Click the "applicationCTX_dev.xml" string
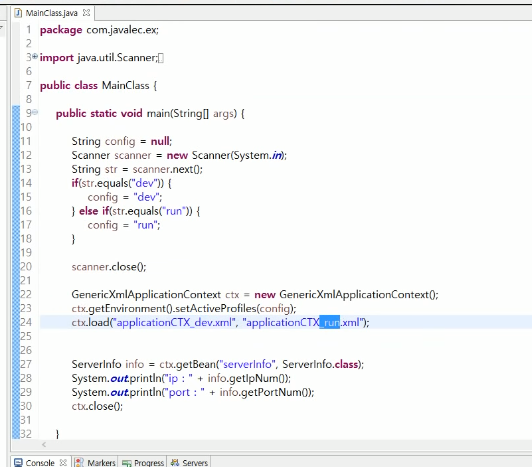Image resolution: width=532 pixels, height=467 pixels. pyautogui.click(x=174, y=322)
